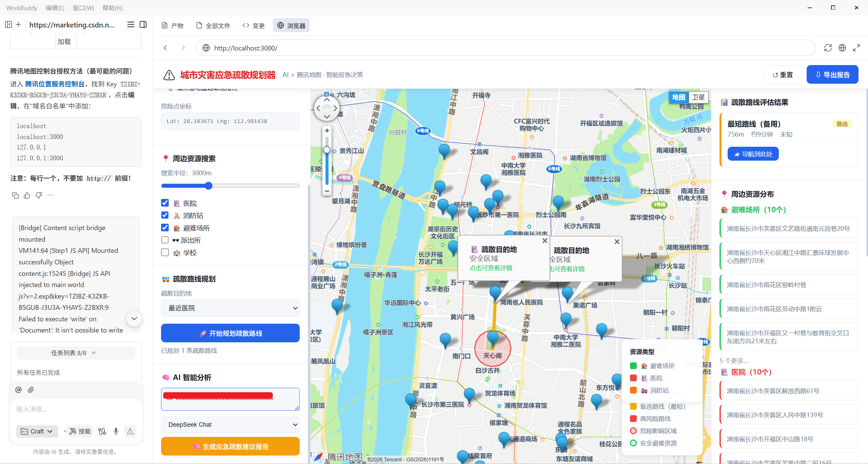This screenshot has height=464, width=868.
Task: Click the 导航到此处 button
Action: pos(753,154)
